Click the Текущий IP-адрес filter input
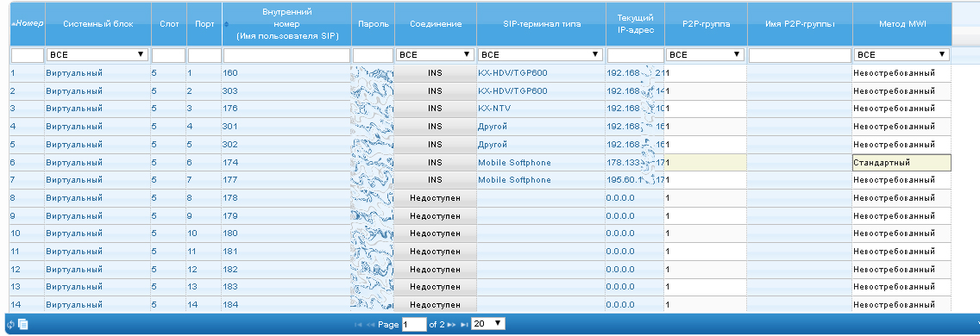Viewport: 980px width, 336px height. (x=635, y=56)
